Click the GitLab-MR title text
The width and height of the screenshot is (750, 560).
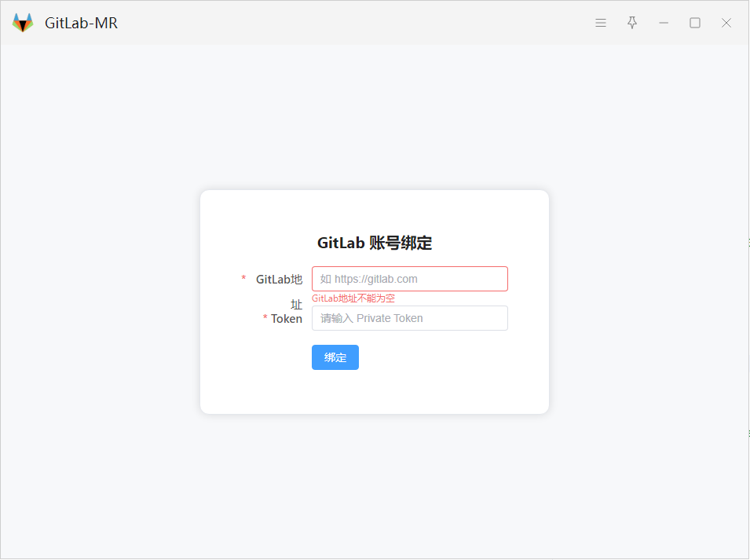click(x=82, y=23)
